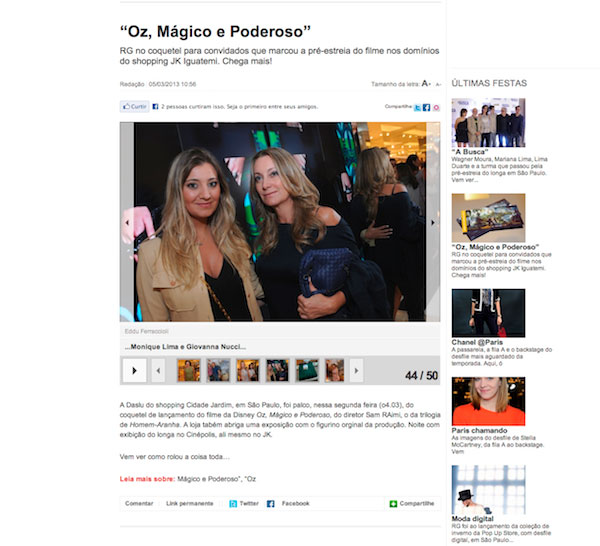Select the first thumbnail in gallery strip

[x=189, y=370]
